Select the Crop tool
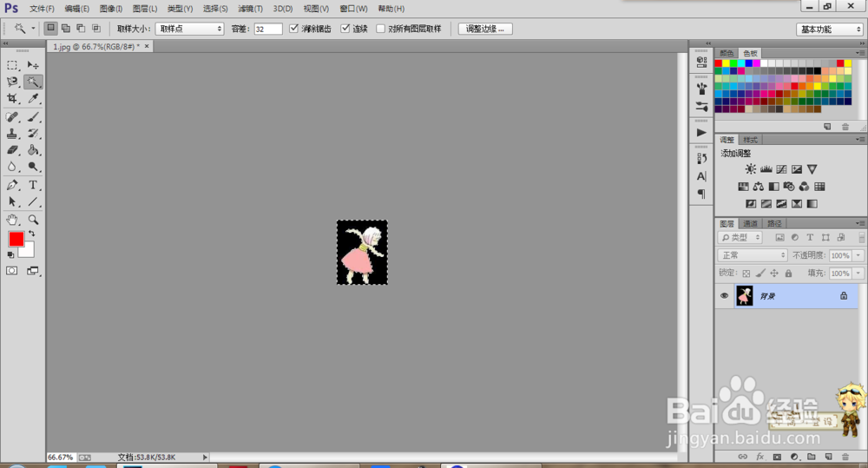 pyautogui.click(x=12, y=99)
